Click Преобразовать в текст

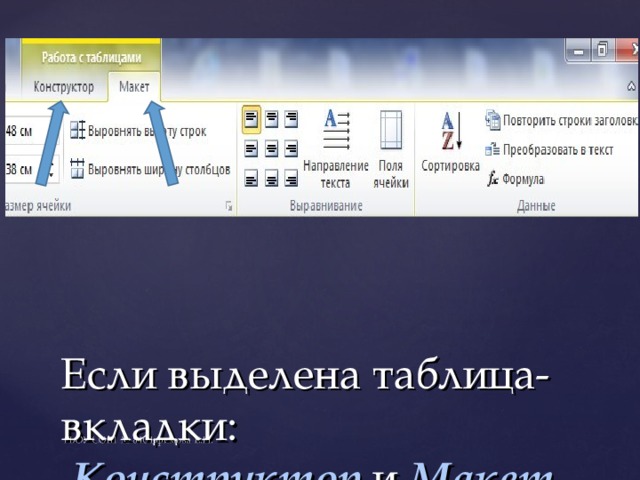click(x=549, y=150)
